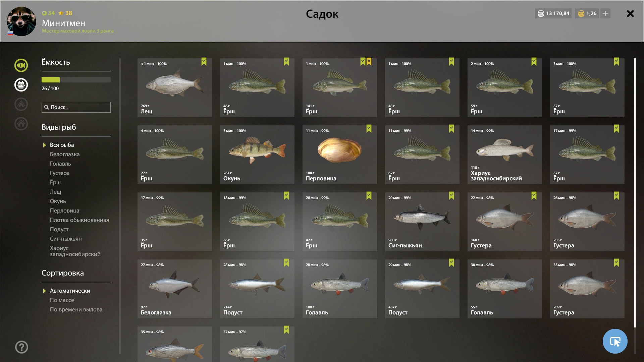
Task: Show Вся рыба filter
Action: (x=62, y=145)
